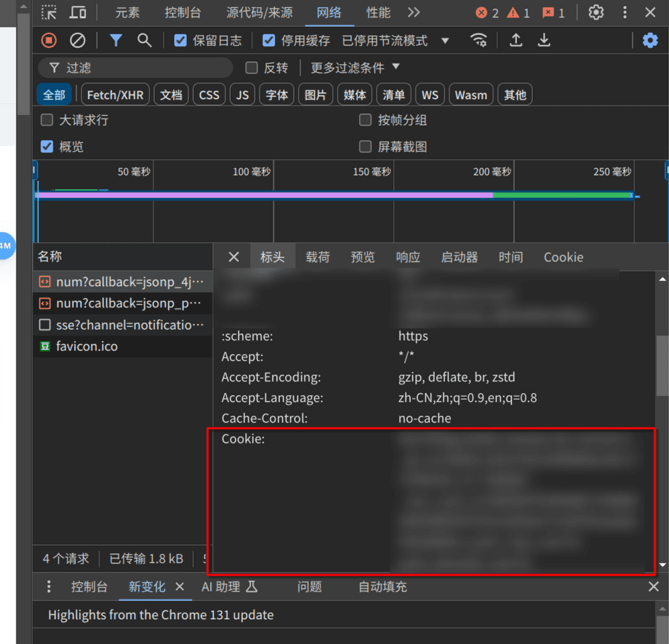Uncheck the 保留日志 checkbox
The height and width of the screenshot is (644, 669).
(181, 40)
